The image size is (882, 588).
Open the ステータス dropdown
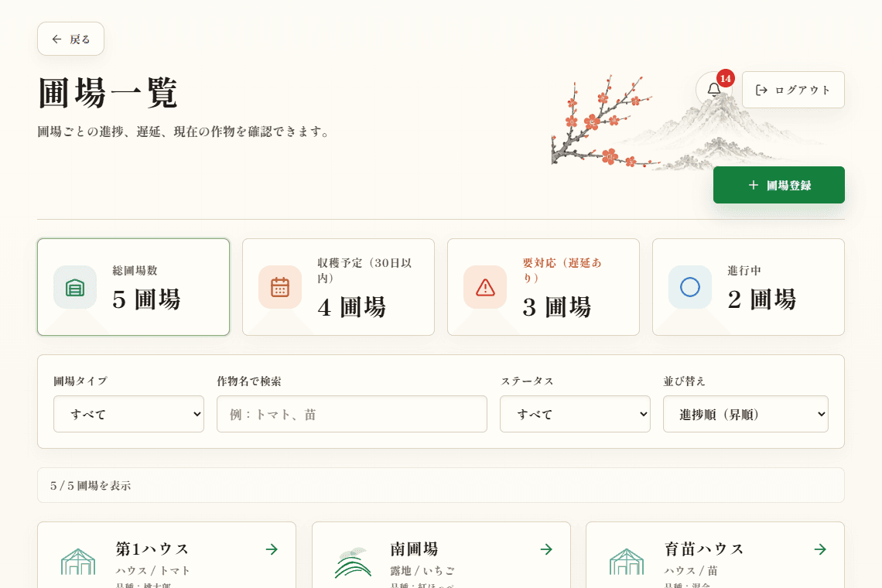pyautogui.click(x=575, y=414)
